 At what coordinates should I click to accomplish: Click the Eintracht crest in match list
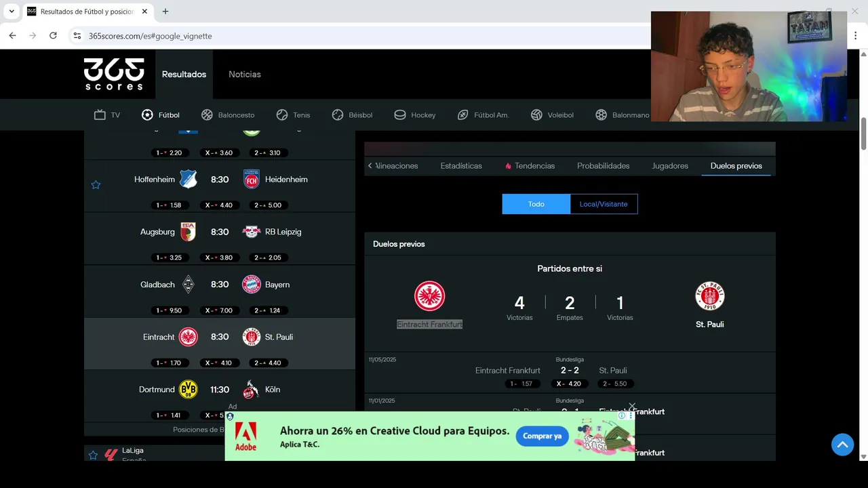pos(188,337)
